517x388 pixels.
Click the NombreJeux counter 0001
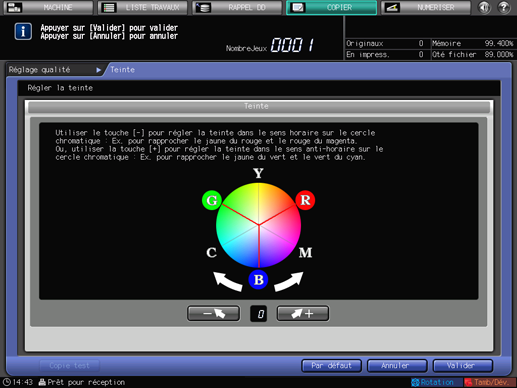click(x=292, y=45)
